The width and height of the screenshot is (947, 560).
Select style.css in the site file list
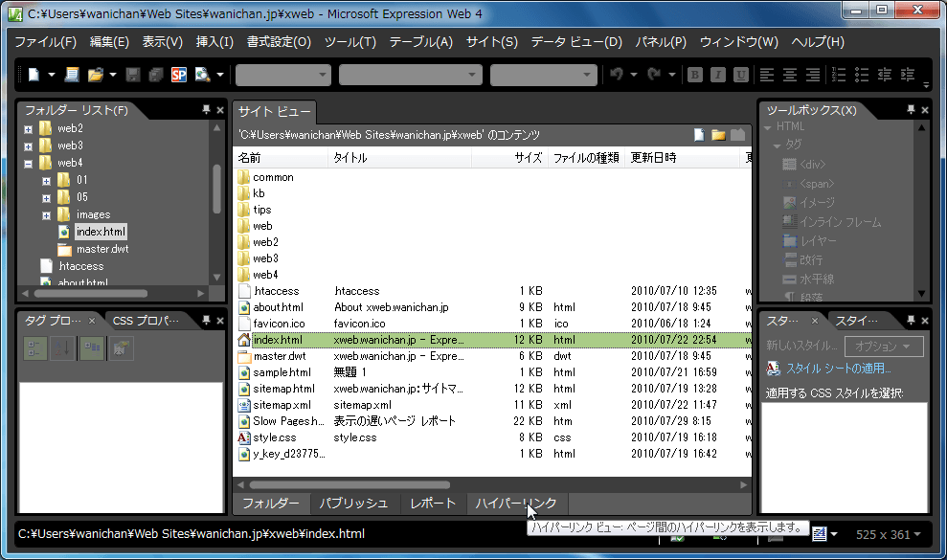tap(274, 437)
